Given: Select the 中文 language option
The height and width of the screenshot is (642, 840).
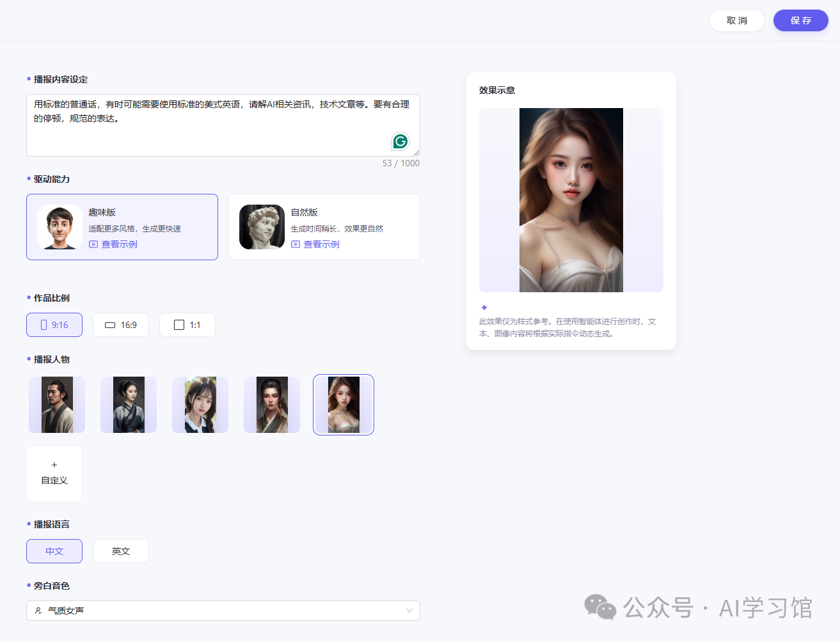Looking at the screenshot, I should point(54,551).
